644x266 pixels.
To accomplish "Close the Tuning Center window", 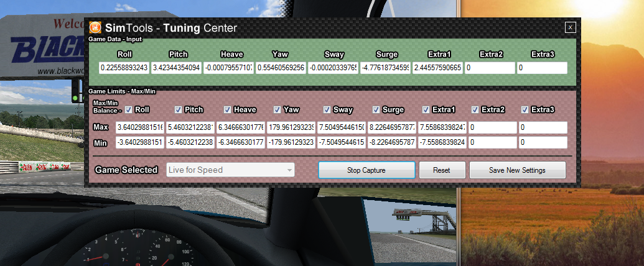I will (570, 27).
